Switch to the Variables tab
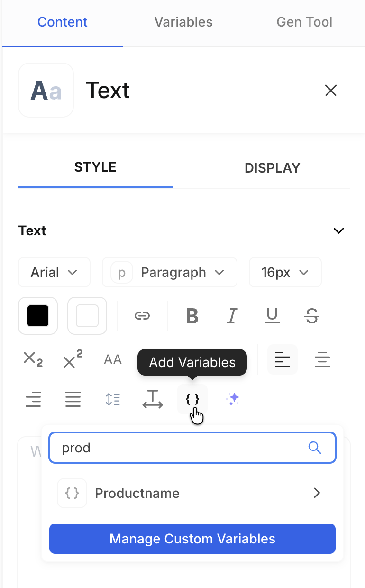The width and height of the screenshot is (365, 588). (x=183, y=22)
